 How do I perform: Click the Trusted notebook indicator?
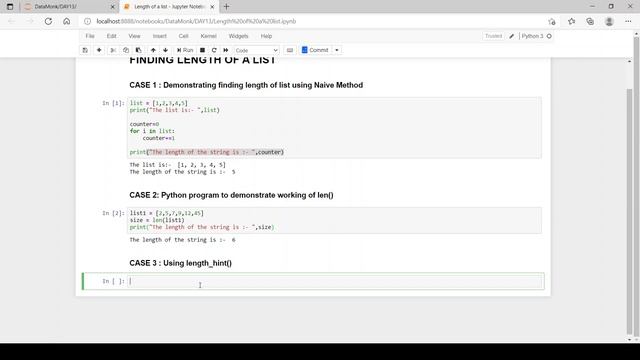click(493, 36)
